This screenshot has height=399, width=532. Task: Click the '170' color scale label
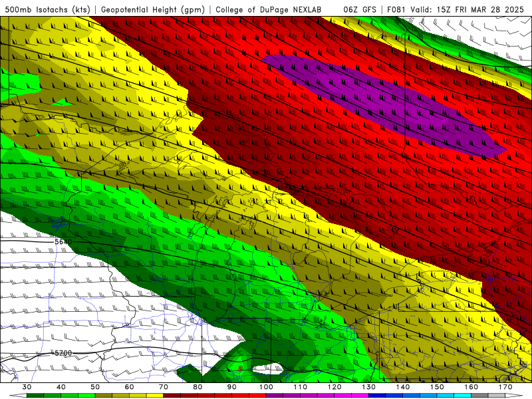click(x=505, y=387)
